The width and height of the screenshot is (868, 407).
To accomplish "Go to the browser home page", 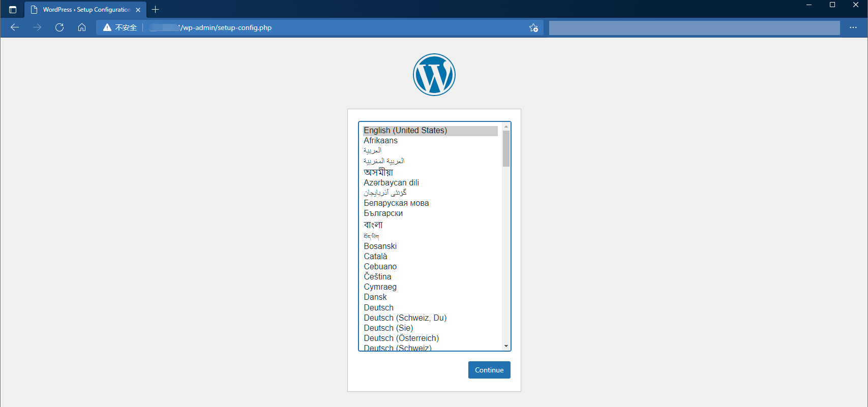I will [82, 27].
